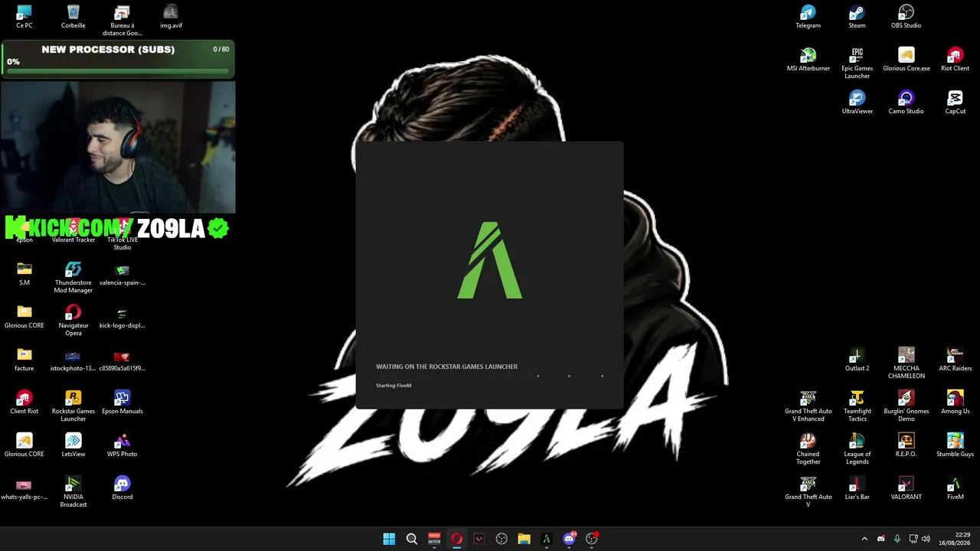Open R.E.P.O. desktop shortcut
Viewport: 980px width, 551px height.
tap(906, 445)
